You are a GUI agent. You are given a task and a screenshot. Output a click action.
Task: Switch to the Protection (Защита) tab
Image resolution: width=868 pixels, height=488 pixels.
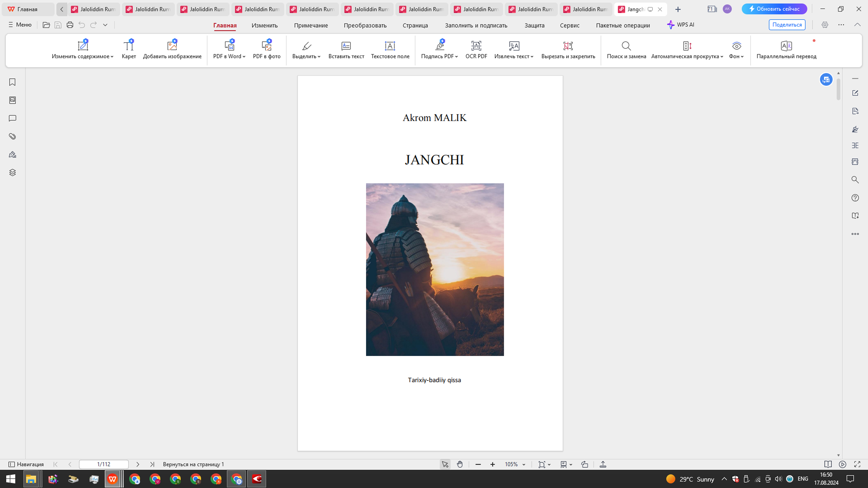click(534, 25)
